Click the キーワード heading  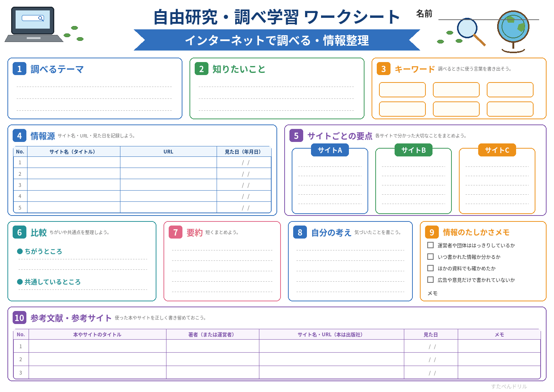pos(415,69)
